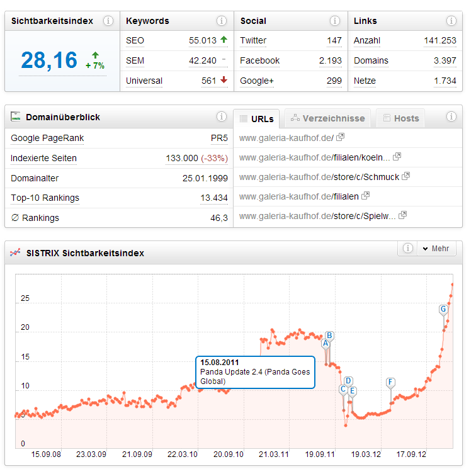Select event marker B on the chart
Image resolution: width=476 pixels, height=474 pixels.
329,336
